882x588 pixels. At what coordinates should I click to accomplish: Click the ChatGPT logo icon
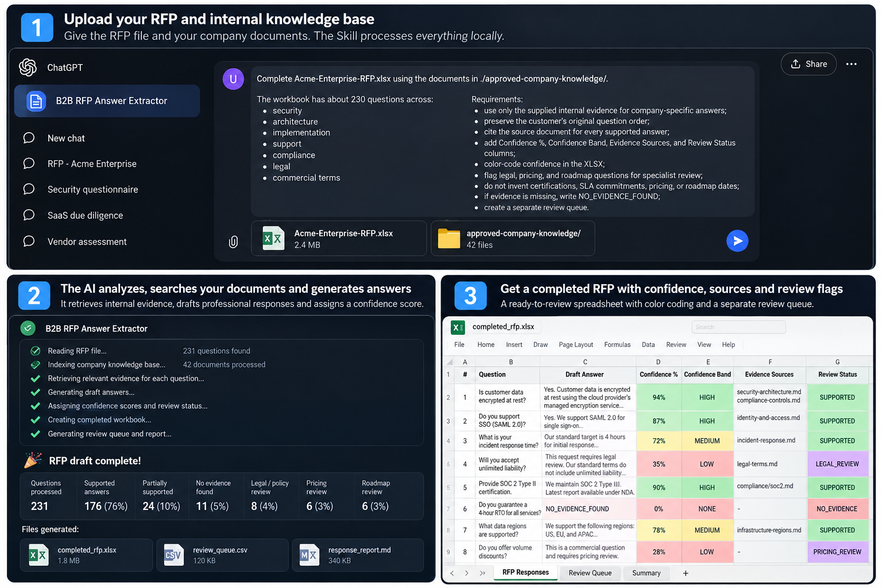pyautogui.click(x=28, y=67)
